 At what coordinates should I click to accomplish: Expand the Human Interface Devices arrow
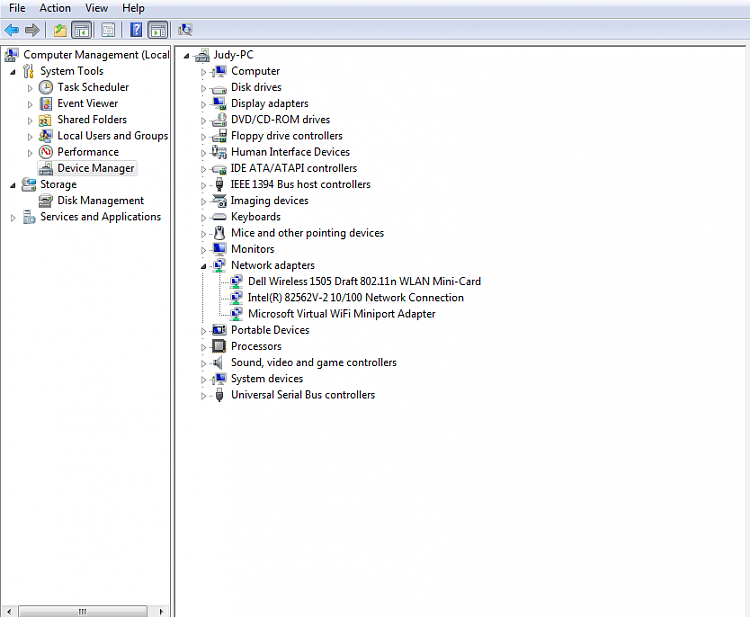coord(203,153)
